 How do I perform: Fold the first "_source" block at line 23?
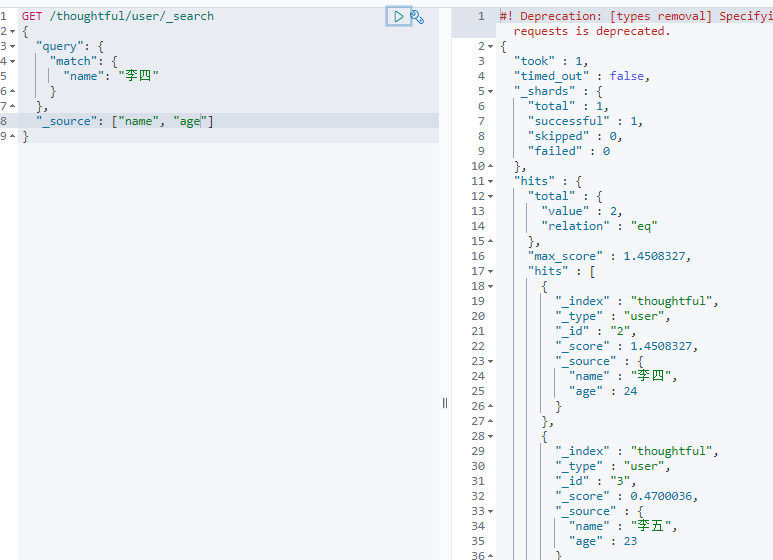(x=491, y=361)
